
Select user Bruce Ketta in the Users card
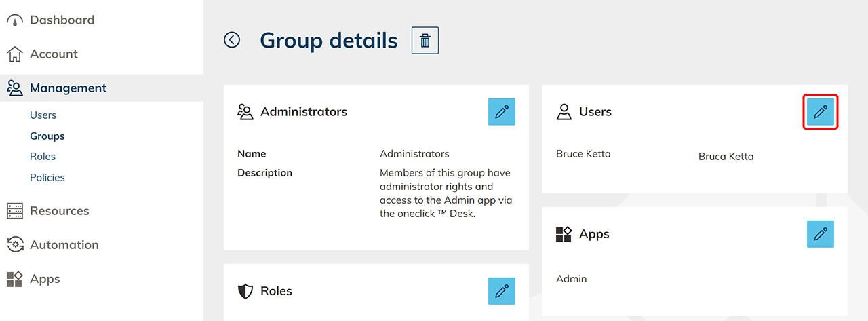coord(583,154)
